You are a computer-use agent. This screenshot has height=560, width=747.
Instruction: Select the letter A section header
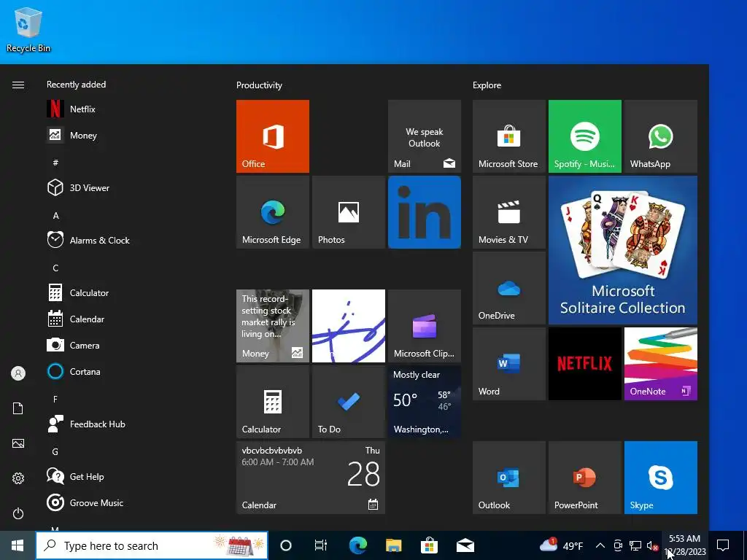tap(55, 216)
